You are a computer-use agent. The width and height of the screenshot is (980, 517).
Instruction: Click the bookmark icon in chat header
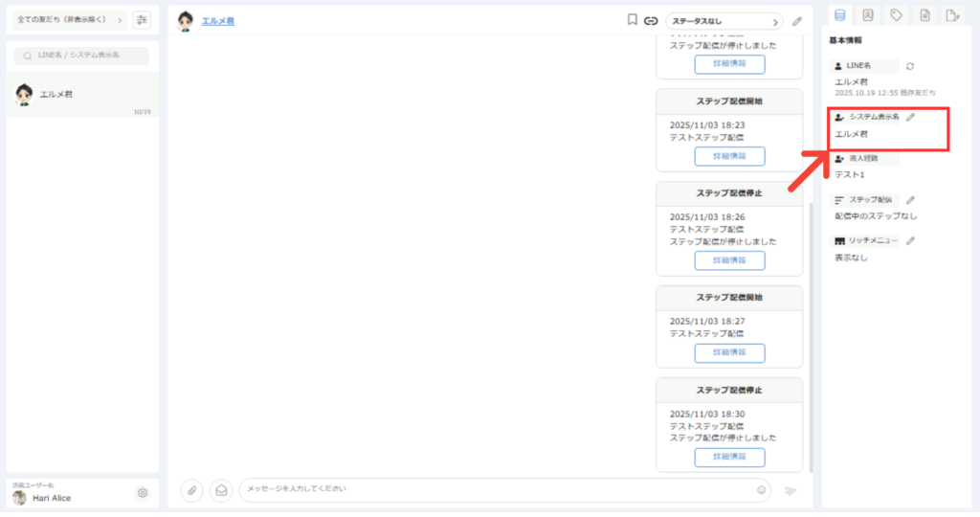point(632,20)
